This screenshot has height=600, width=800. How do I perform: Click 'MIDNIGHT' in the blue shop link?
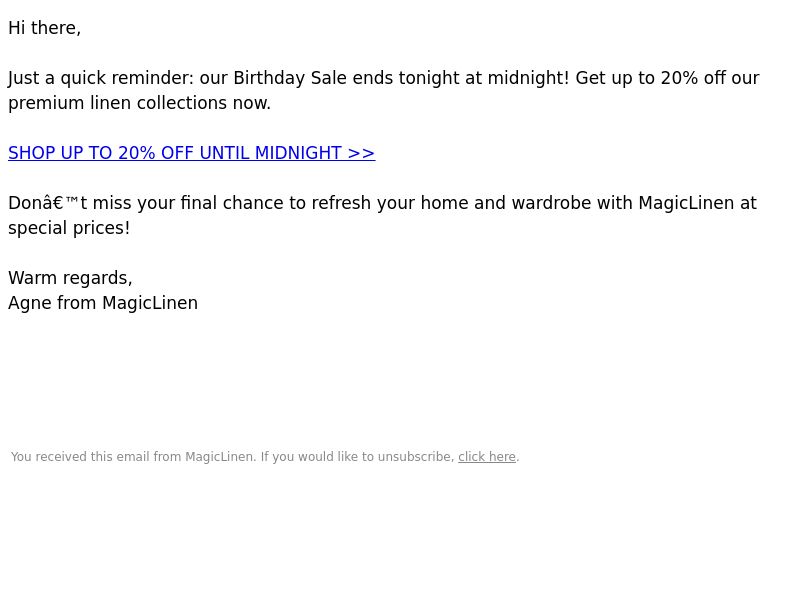pyautogui.click(x=298, y=153)
